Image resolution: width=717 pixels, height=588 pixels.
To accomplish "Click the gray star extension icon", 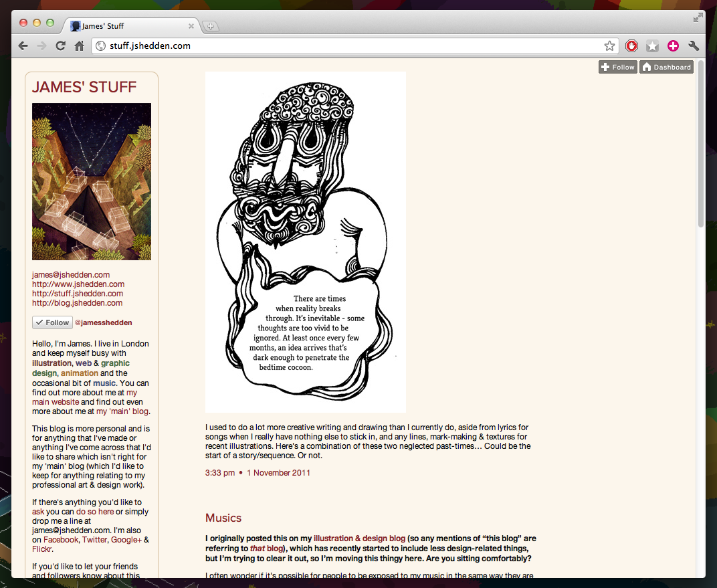I will (x=653, y=45).
